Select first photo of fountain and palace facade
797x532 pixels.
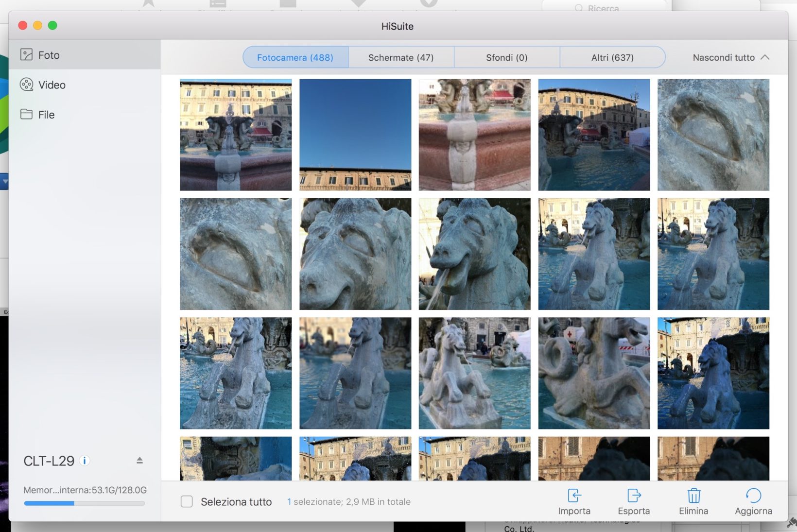(x=236, y=135)
